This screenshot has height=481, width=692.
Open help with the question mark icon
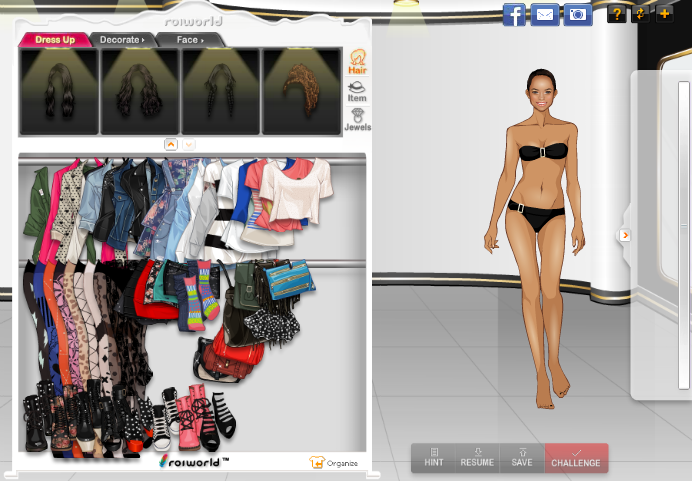click(x=617, y=14)
